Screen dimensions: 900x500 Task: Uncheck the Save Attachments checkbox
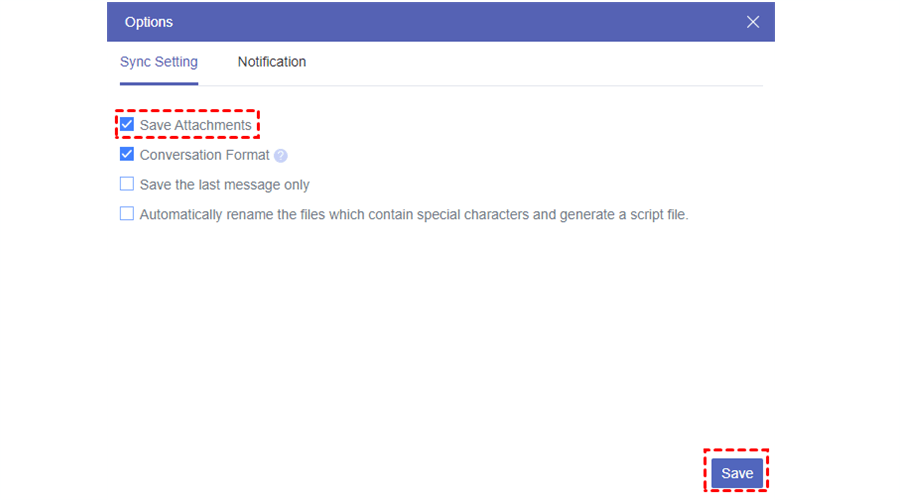127,125
